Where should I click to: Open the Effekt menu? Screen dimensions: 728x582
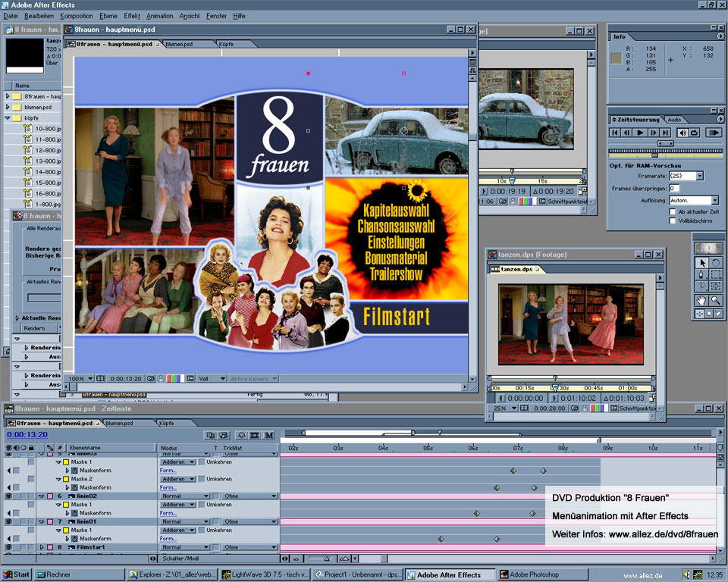132,16
